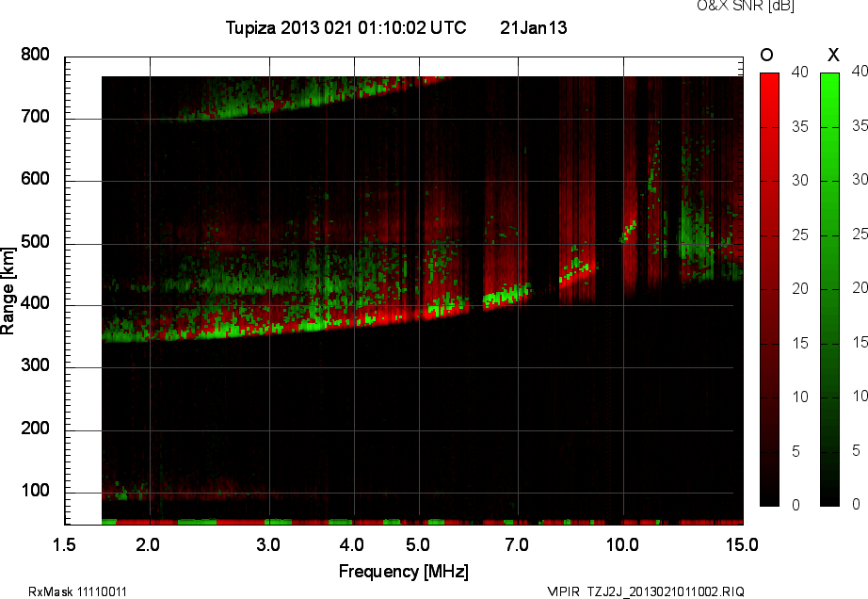This screenshot has width=868, height=599.
Task: Click the 4.0 frequency axis label
Action: click(352, 544)
